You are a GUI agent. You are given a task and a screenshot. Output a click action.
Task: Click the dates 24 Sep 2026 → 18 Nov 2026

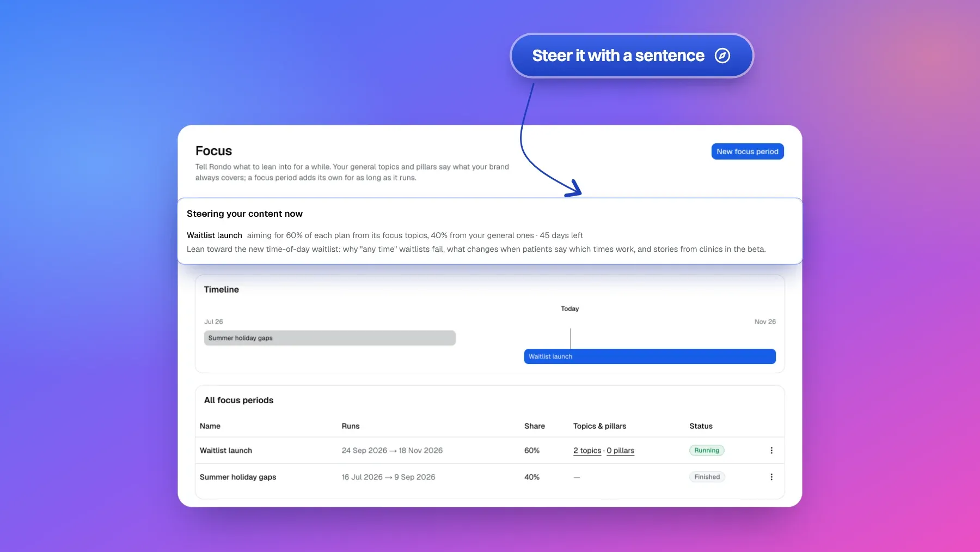[x=392, y=451]
